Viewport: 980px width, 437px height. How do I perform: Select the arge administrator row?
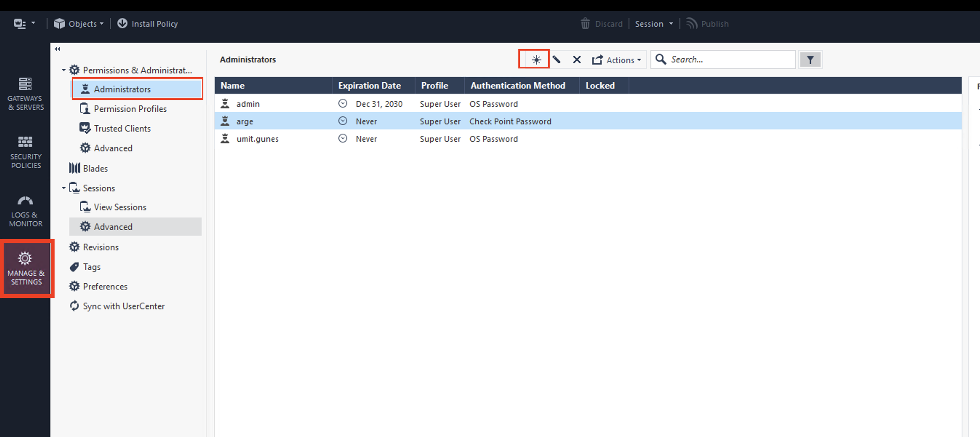pyautogui.click(x=588, y=122)
